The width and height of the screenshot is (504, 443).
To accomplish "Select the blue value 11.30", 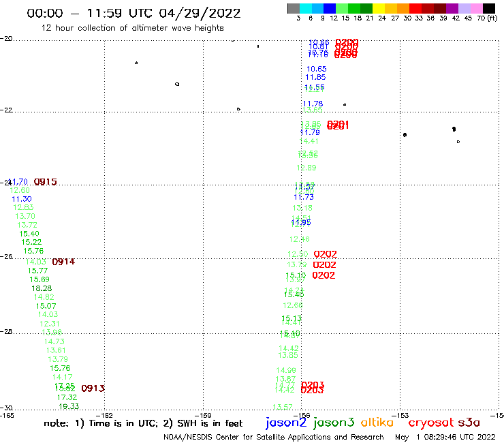I will click(x=22, y=199).
